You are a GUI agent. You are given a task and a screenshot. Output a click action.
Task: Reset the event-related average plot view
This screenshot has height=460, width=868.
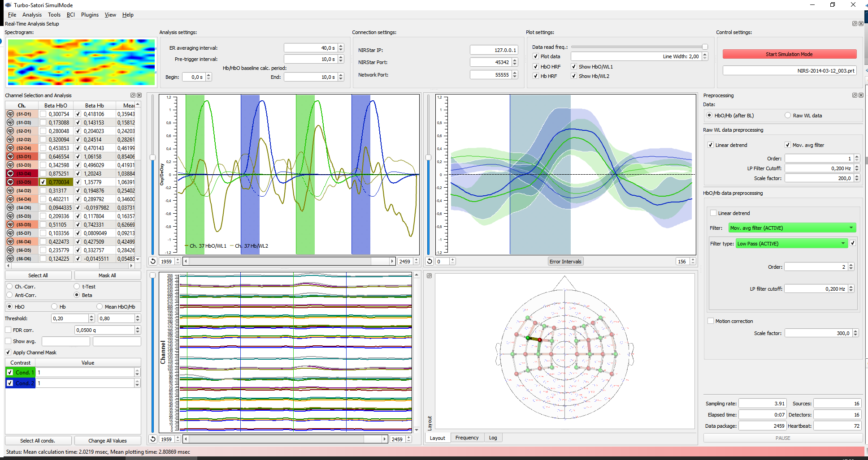point(430,262)
